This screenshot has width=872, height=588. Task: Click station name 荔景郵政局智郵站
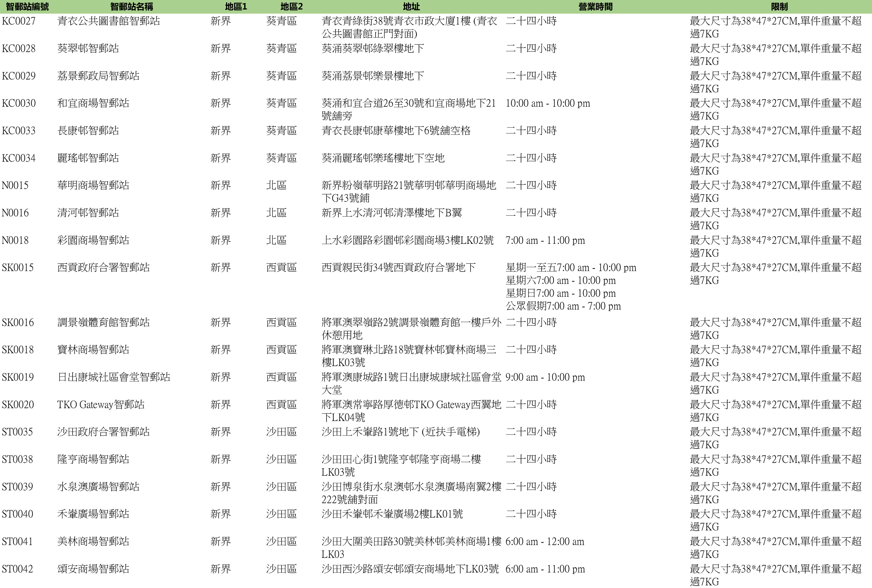pos(98,76)
